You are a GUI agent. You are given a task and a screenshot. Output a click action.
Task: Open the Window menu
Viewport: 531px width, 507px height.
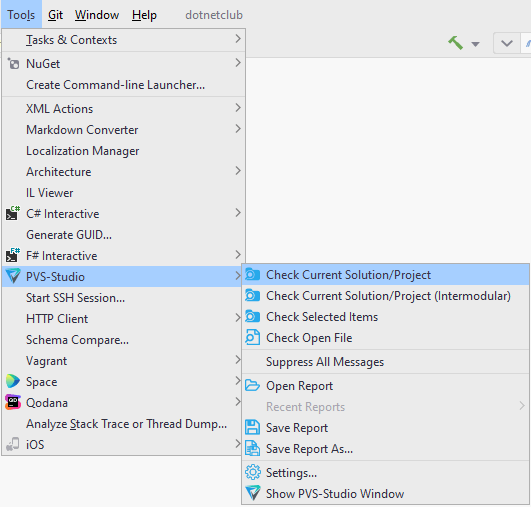97,15
